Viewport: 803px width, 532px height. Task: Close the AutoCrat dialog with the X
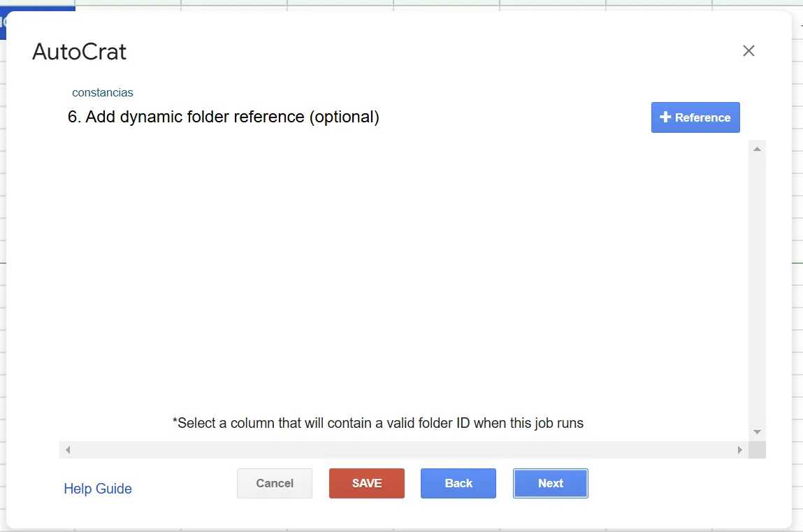748,51
